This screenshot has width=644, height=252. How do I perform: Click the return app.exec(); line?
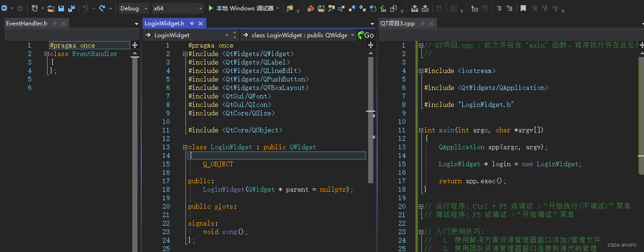tap(472, 181)
